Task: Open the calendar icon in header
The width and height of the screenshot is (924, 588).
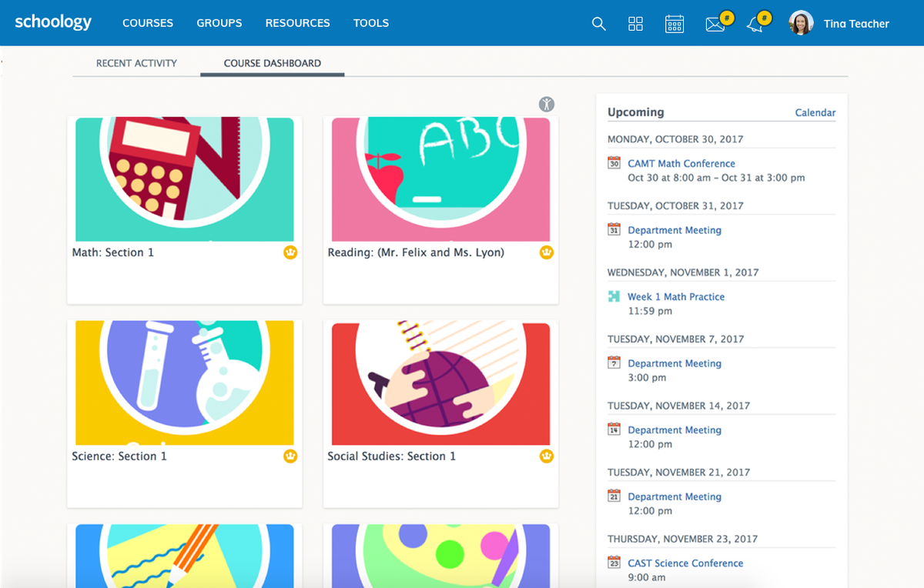Action: click(675, 24)
